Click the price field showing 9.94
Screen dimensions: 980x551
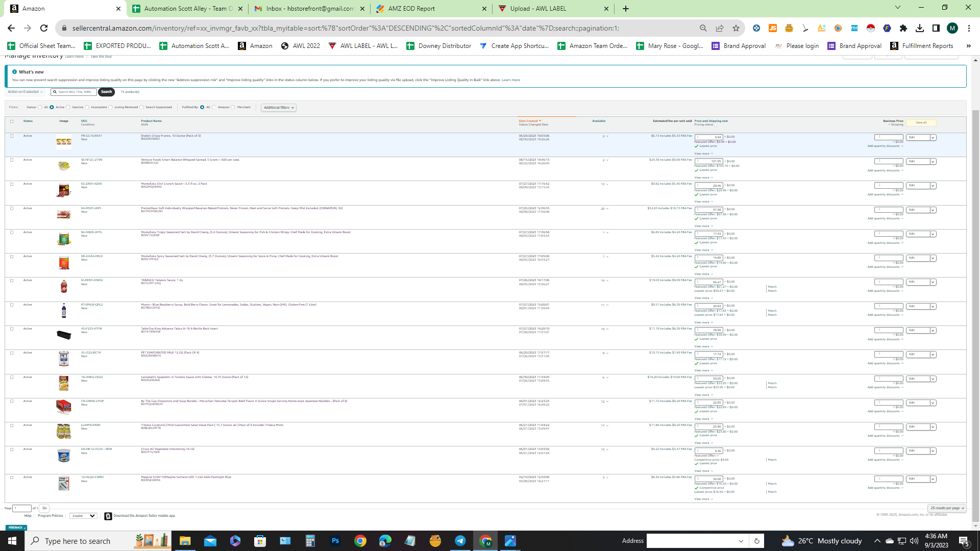[709, 137]
